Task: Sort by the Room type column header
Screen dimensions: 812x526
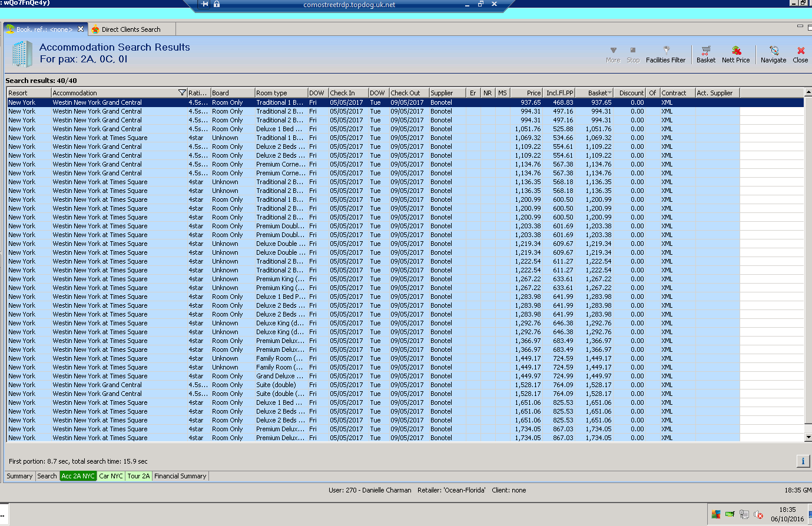Action: (x=281, y=93)
